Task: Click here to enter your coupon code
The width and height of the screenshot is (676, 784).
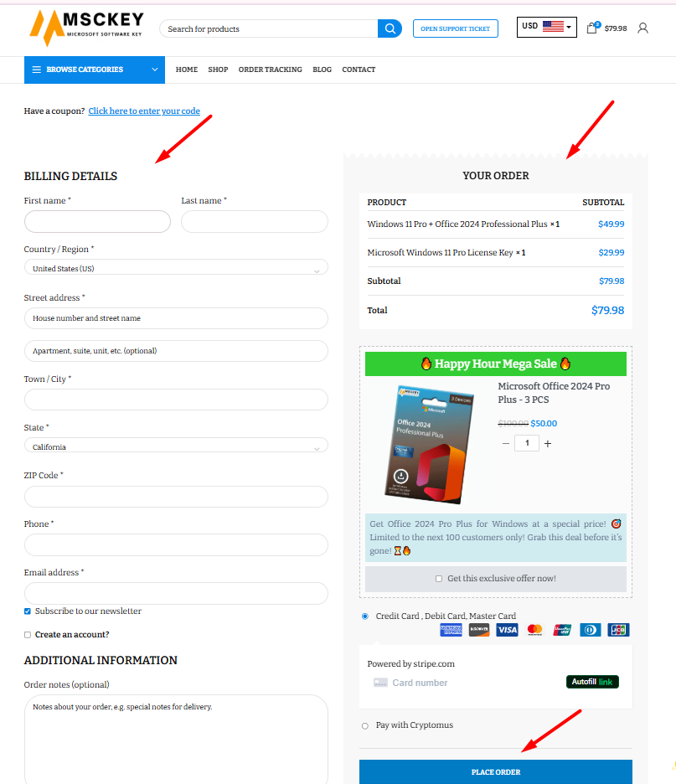Action: point(144,111)
